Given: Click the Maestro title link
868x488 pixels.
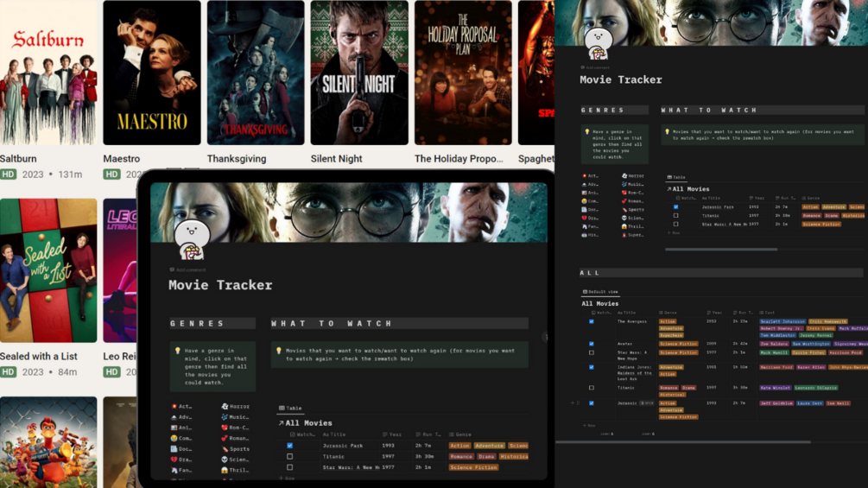Looking at the screenshot, I should click(121, 159).
